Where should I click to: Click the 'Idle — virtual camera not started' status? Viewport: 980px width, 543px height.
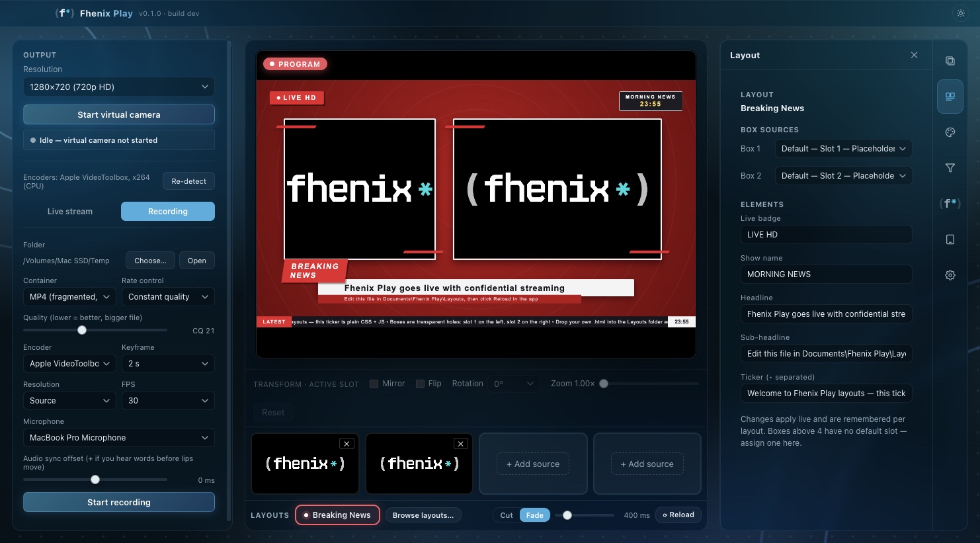(119, 140)
